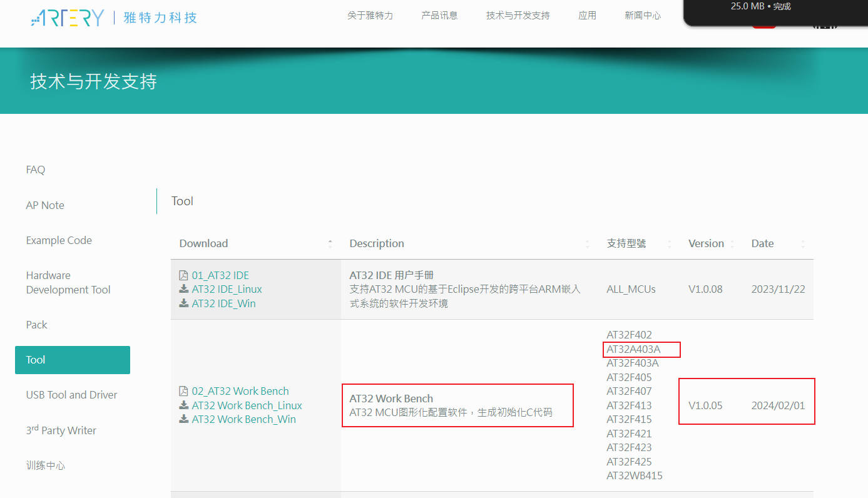Click the AT32 IDE 用户手册 description title
868x498 pixels.
391,275
